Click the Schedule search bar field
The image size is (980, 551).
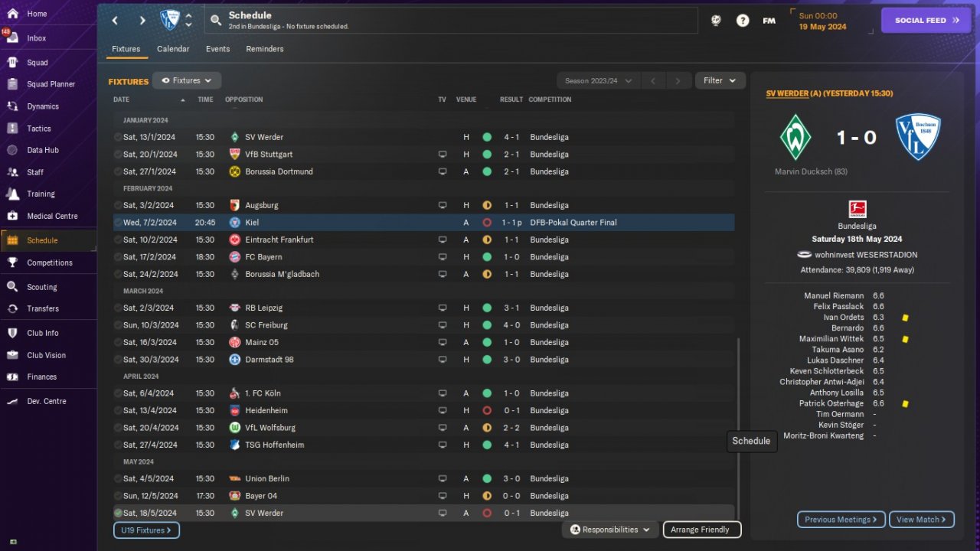tap(452, 21)
